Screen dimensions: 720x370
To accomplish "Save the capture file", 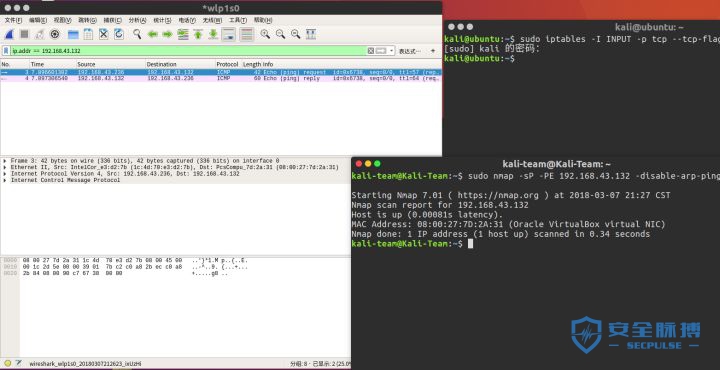I will tap(88, 34).
